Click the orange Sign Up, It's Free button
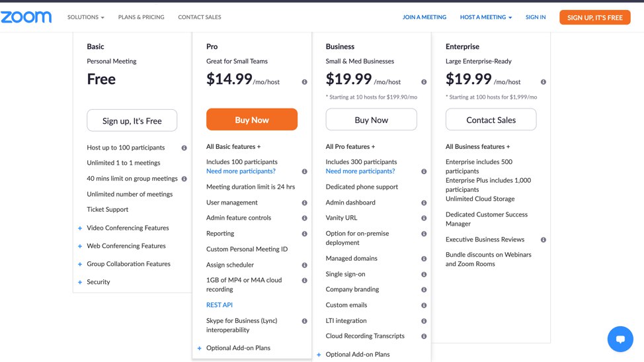The image size is (644, 362). pos(594,17)
